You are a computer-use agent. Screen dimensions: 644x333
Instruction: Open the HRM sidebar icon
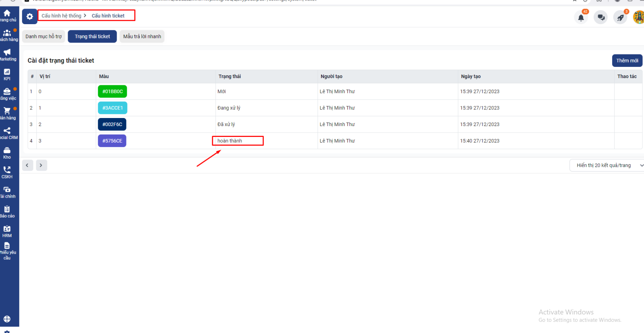tap(7, 229)
